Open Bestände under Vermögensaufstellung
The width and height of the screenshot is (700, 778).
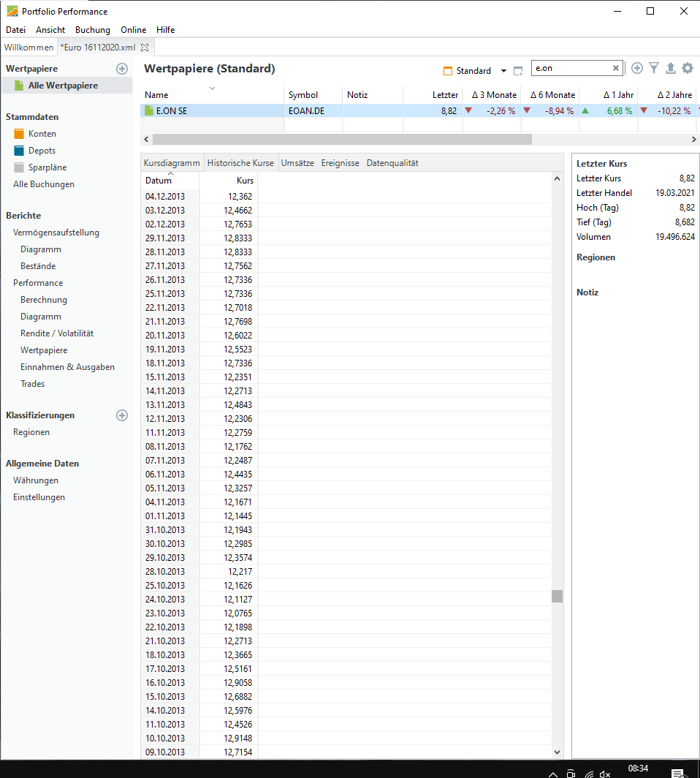(x=38, y=266)
